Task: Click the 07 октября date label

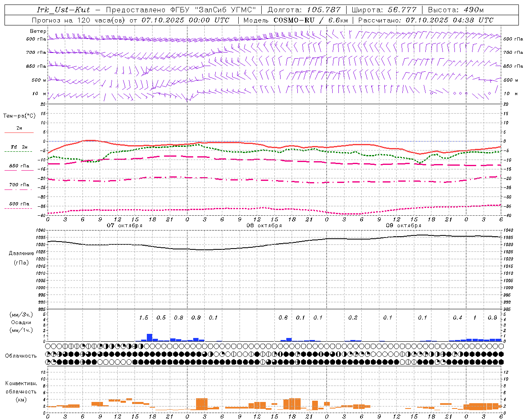Action: (125, 226)
